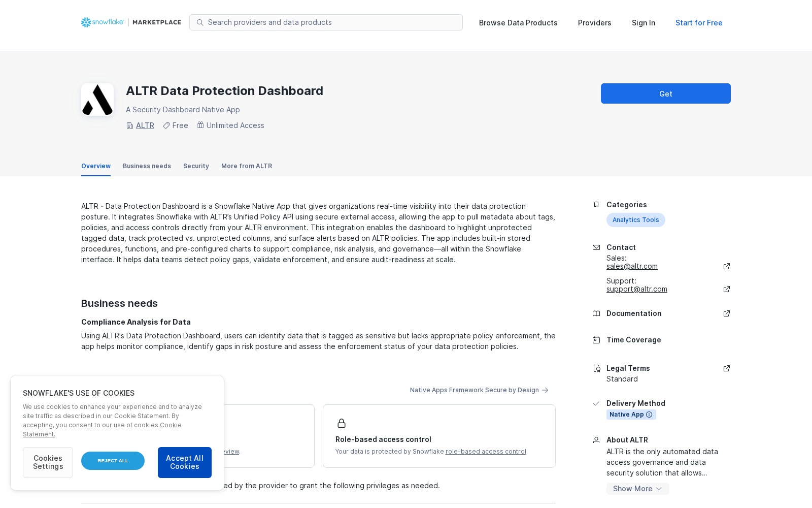812x508 pixels.
Task: Select the Analytics Tools category chip
Action: pyautogui.click(x=635, y=220)
